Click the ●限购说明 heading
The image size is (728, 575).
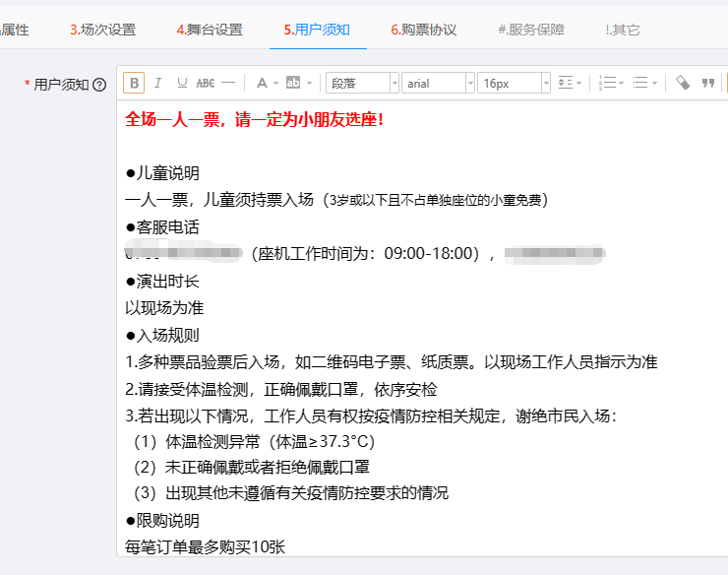coord(162,521)
